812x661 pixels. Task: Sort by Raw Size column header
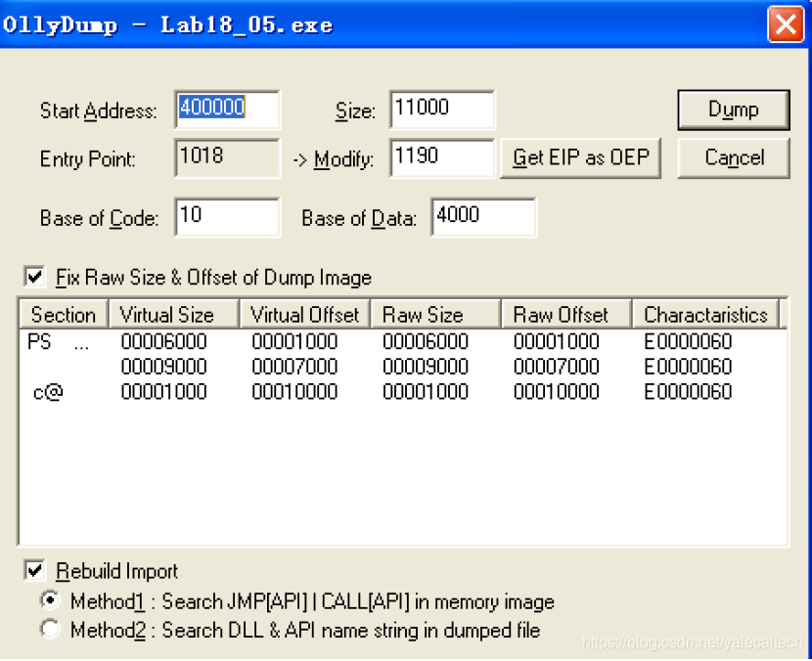click(436, 314)
